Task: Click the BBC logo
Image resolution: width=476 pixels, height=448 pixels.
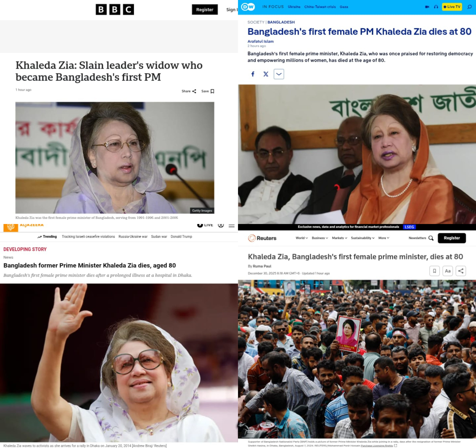Action: pyautogui.click(x=115, y=10)
